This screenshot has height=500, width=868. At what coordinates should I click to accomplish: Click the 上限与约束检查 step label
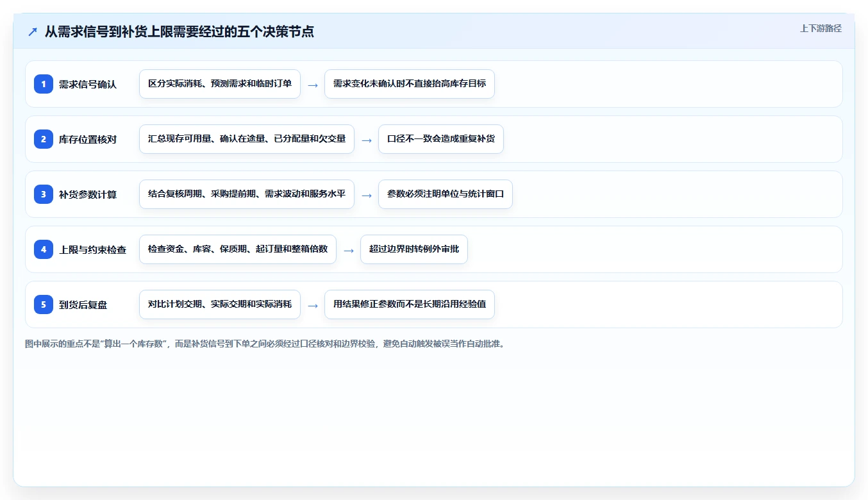[93, 249]
